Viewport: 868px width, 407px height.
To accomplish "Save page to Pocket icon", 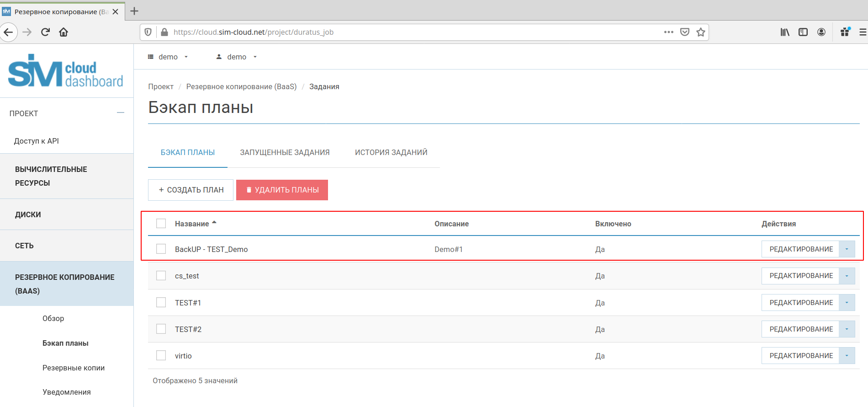I will click(x=684, y=32).
